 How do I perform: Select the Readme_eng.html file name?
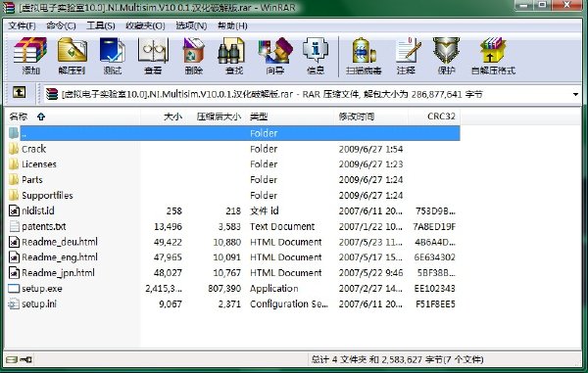tap(60, 257)
